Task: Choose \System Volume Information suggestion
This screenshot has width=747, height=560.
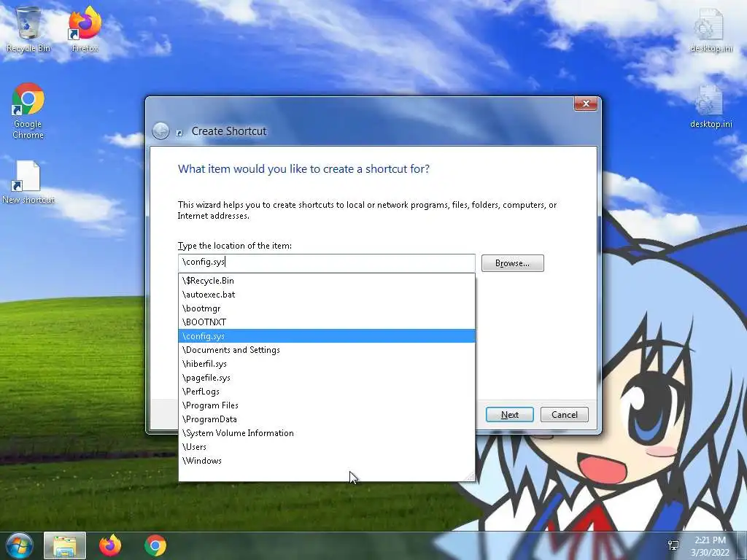Action: (327, 433)
